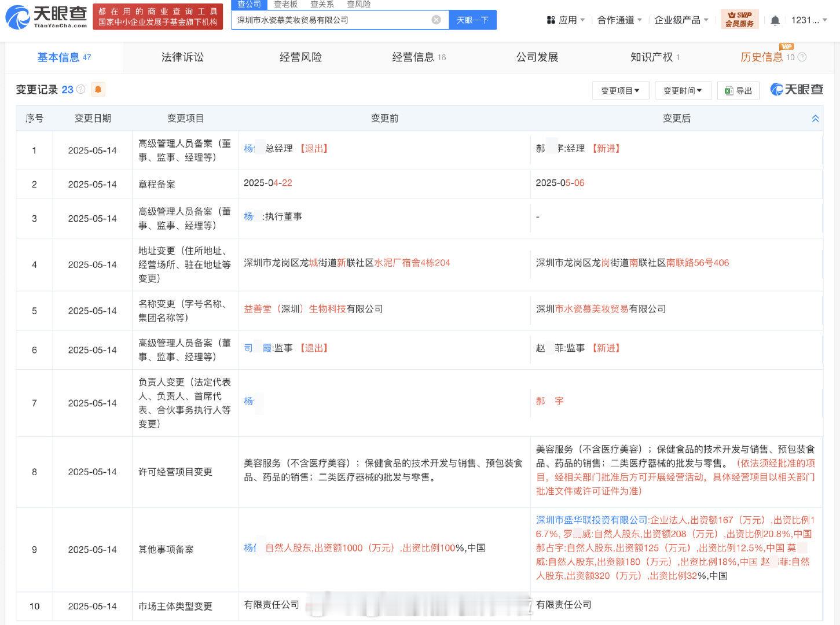This screenshot has height=625, width=840.
Task: Switch to the 经营信息 tab
Action: tap(419, 57)
